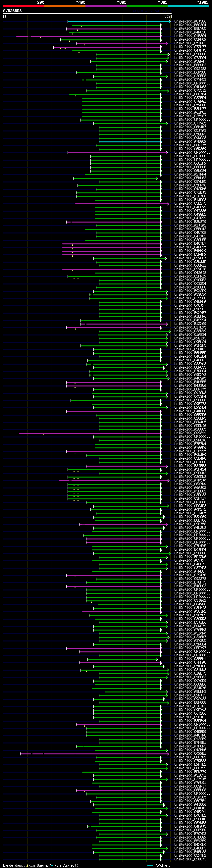Open hit UniRef100_C9SI82
This screenshot has width=212, height=868.
[x=190, y=69]
